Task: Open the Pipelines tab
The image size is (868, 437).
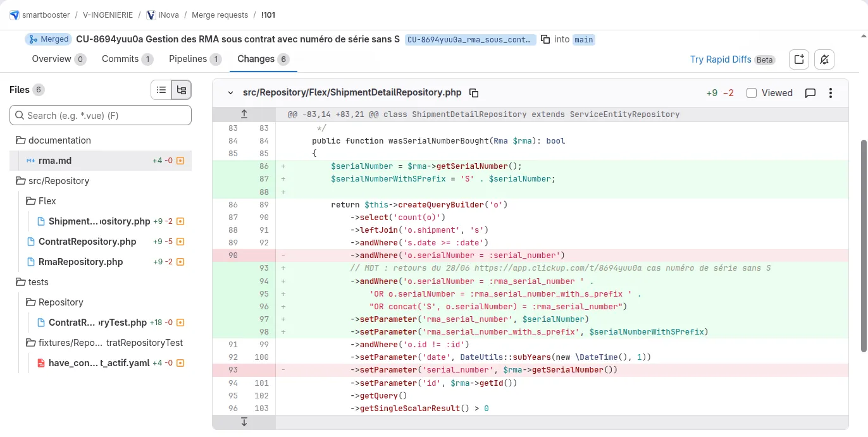Action: tap(195, 59)
